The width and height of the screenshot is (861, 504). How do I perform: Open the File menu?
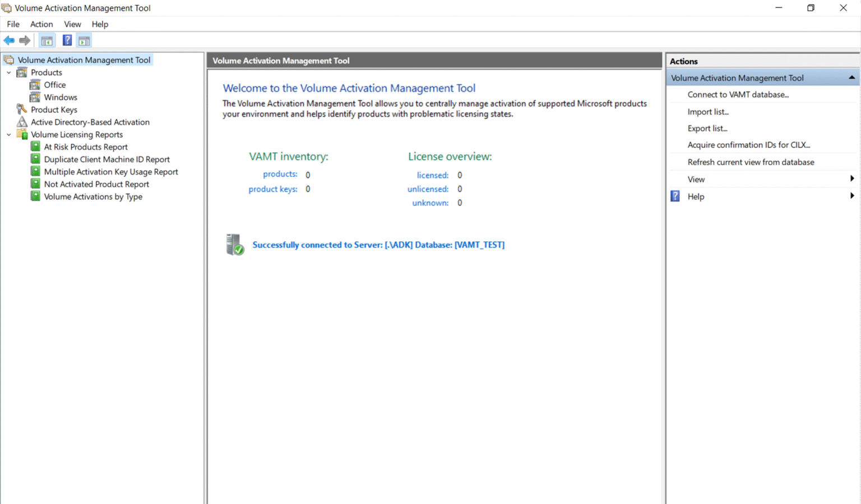[x=12, y=24]
